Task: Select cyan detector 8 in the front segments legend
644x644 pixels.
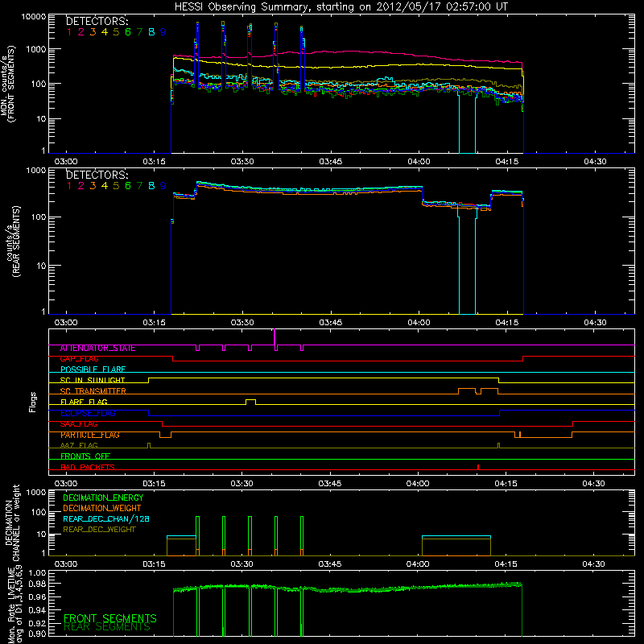Action: 151,32
